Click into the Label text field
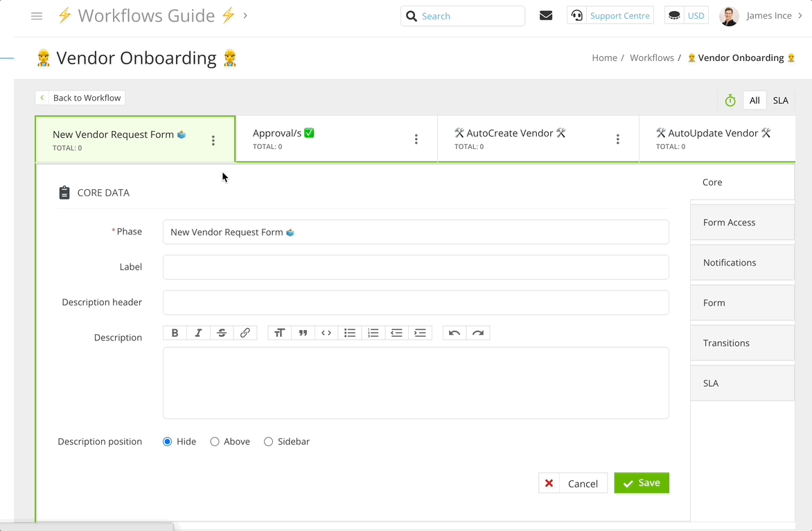Image resolution: width=812 pixels, height=531 pixels. point(416,267)
